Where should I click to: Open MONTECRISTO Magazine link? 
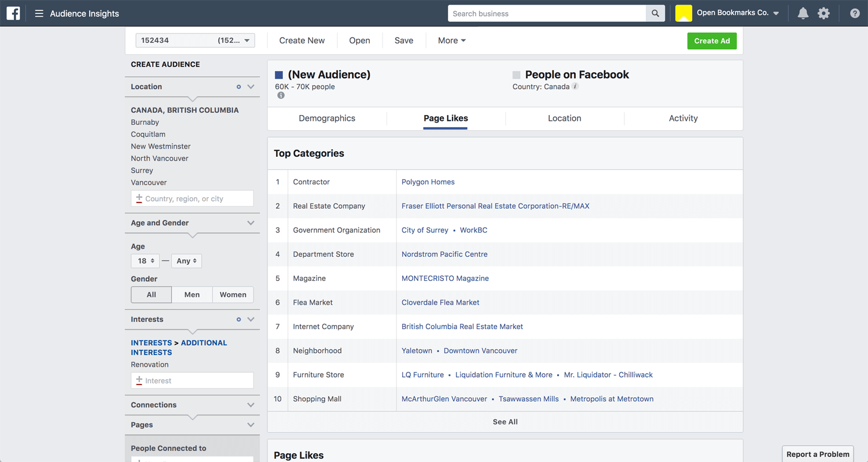click(445, 278)
